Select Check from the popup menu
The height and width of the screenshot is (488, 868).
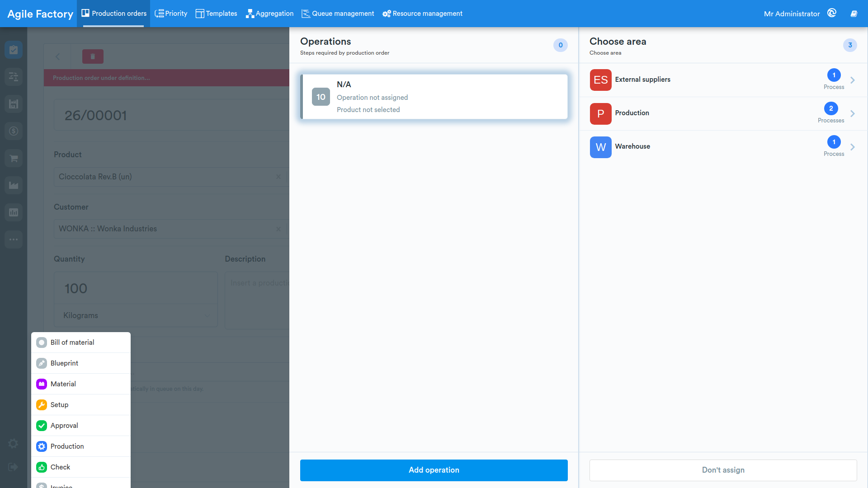pos(81,467)
